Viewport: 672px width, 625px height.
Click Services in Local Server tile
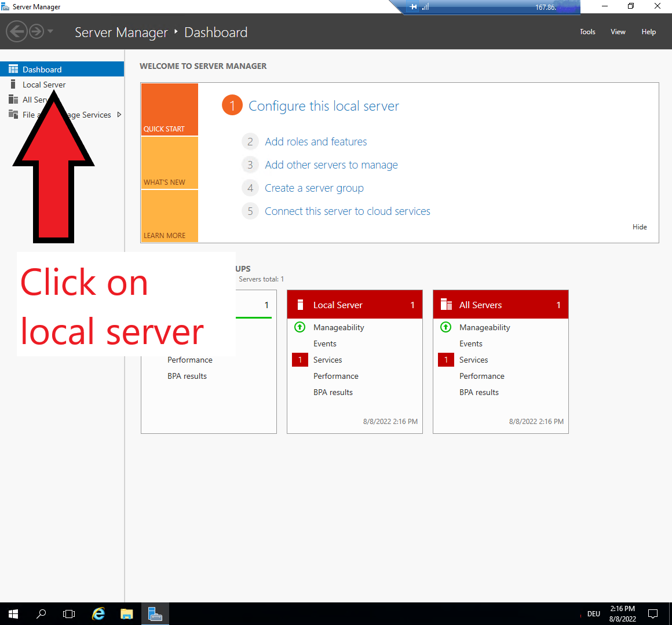coord(327,360)
